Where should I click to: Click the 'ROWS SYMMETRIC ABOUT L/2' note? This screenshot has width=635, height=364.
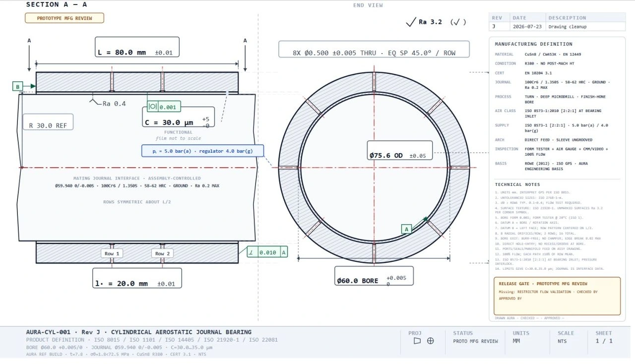coord(137,202)
